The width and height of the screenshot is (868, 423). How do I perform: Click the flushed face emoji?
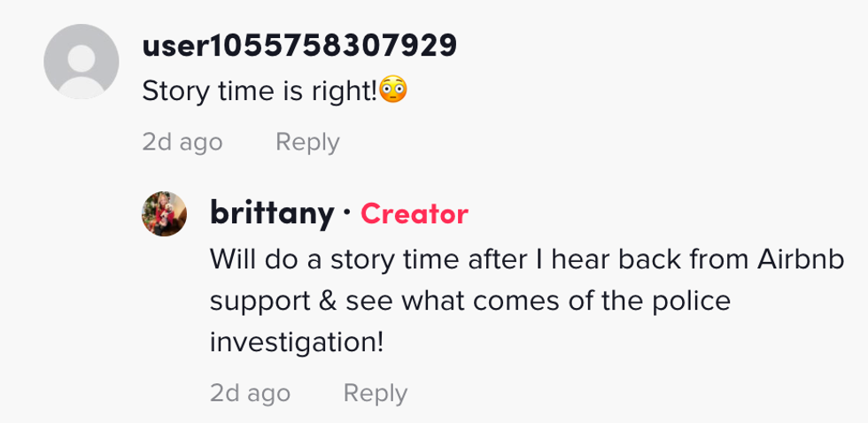point(394,91)
